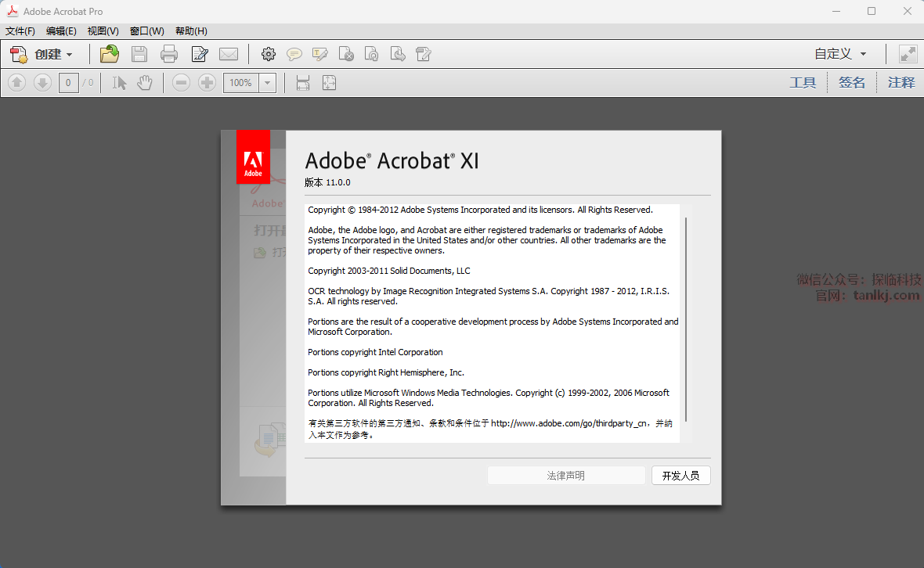Click the Edit/Sign document pen icon
924x568 pixels.
tap(200, 54)
